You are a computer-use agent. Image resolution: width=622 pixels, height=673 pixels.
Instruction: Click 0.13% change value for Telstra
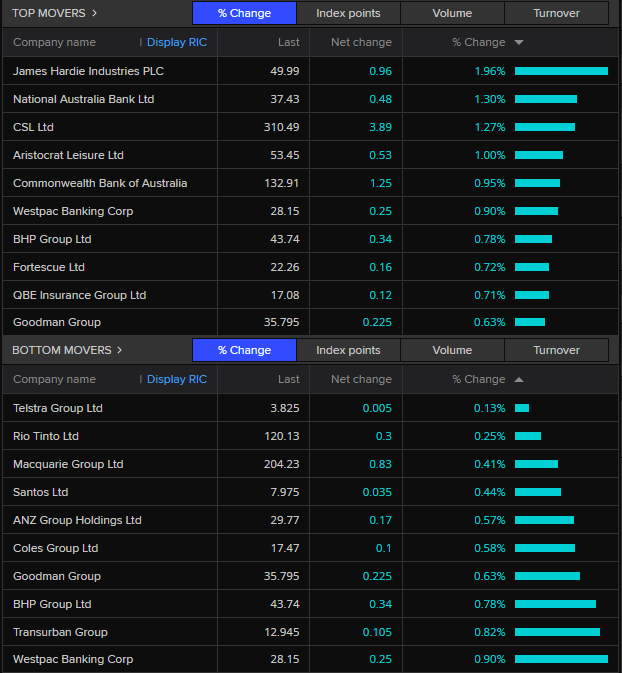(490, 408)
